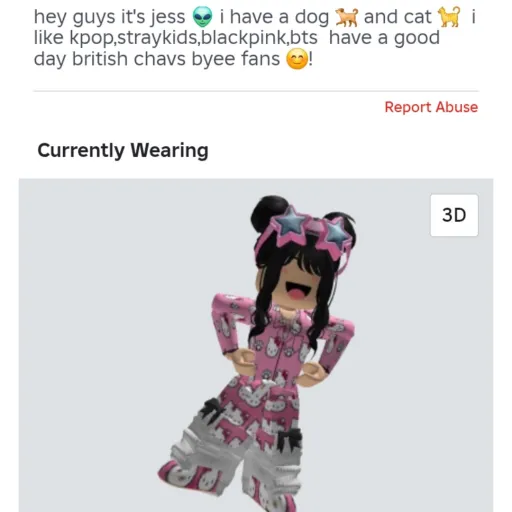Click the alien emoji after jess

tap(202, 17)
